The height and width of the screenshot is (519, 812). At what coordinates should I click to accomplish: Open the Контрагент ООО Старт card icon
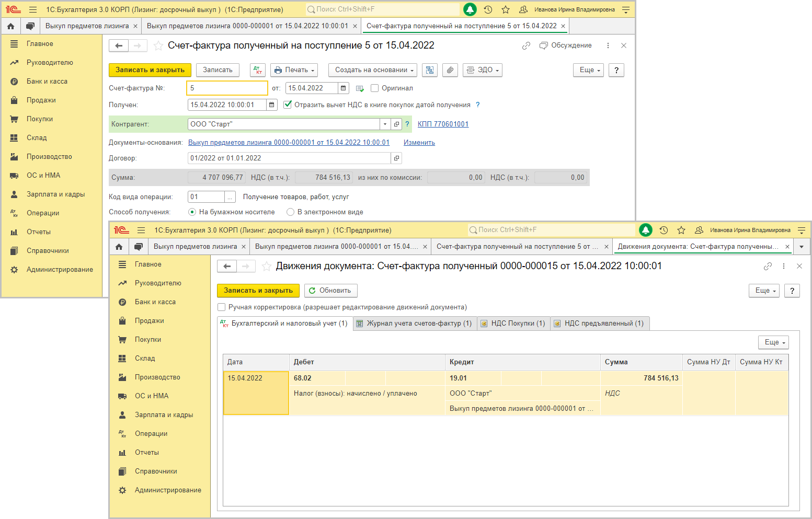tap(396, 124)
